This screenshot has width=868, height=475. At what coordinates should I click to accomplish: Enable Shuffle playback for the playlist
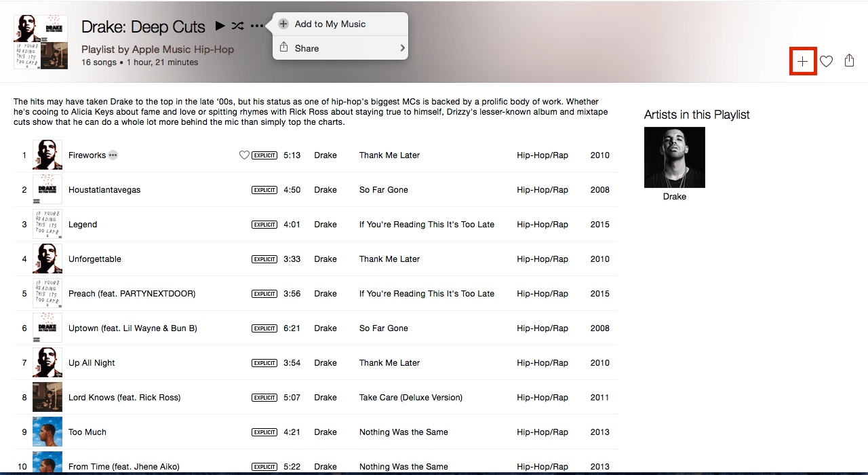tap(237, 26)
